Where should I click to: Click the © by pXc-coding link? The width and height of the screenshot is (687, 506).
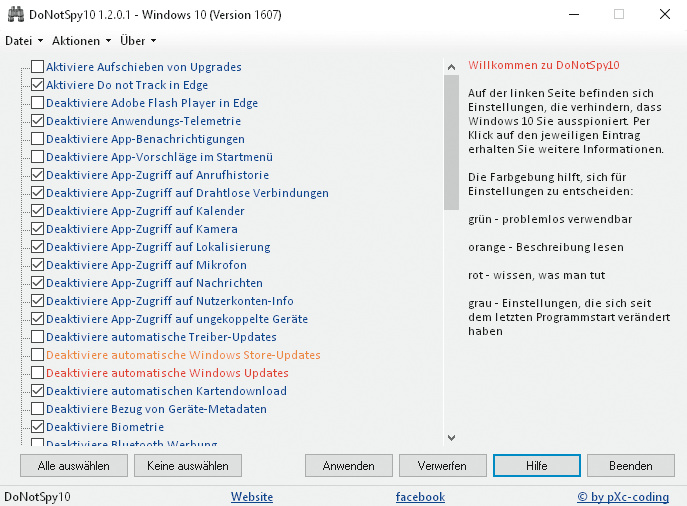pos(624,497)
